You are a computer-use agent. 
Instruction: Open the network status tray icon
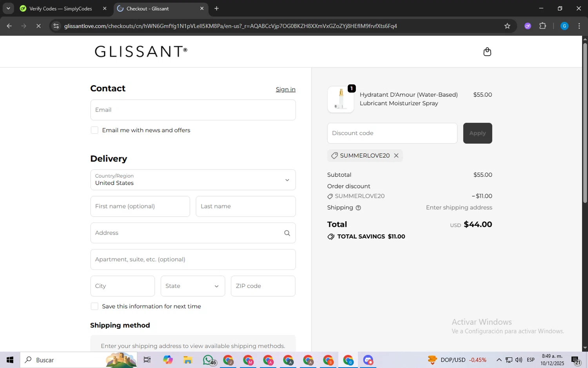pos(509,360)
